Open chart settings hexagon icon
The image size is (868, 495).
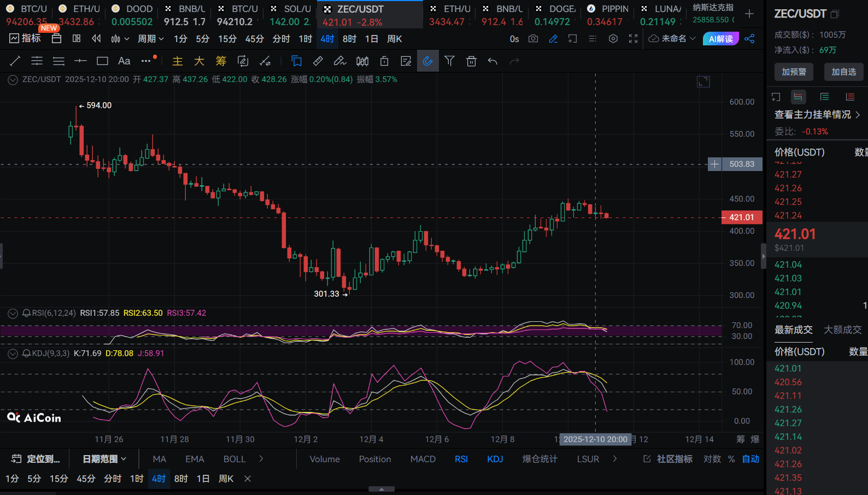(613, 39)
